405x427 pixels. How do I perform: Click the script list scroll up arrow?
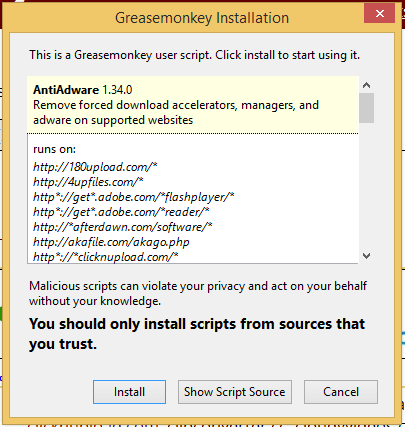[367, 85]
